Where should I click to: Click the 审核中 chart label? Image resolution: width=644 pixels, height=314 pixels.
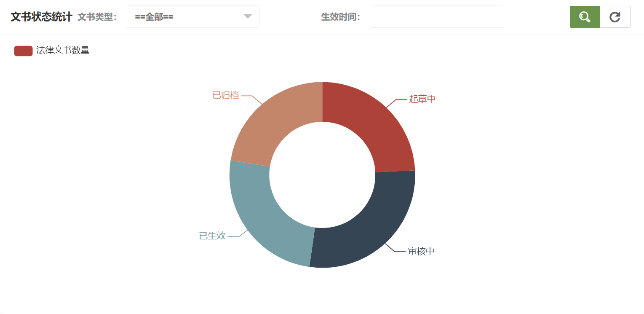click(421, 251)
